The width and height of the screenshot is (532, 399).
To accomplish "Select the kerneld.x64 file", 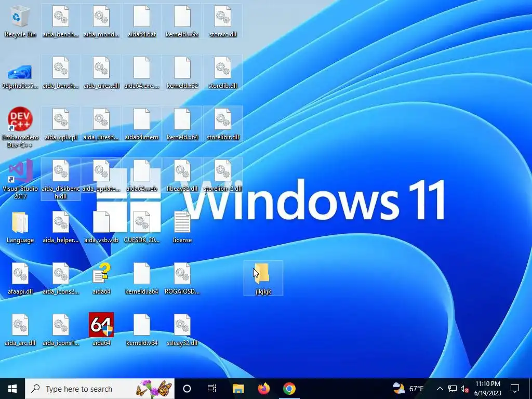I will (x=182, y=124).
